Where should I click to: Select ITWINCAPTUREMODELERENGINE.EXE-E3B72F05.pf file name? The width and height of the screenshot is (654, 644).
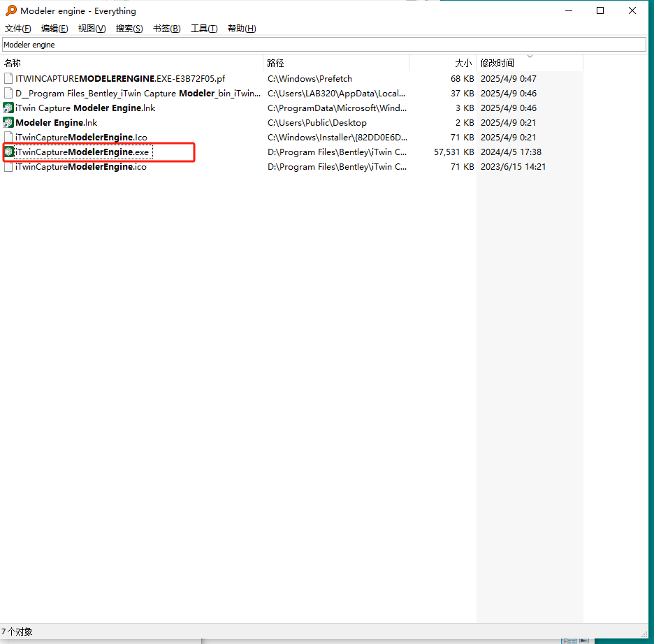120,78
